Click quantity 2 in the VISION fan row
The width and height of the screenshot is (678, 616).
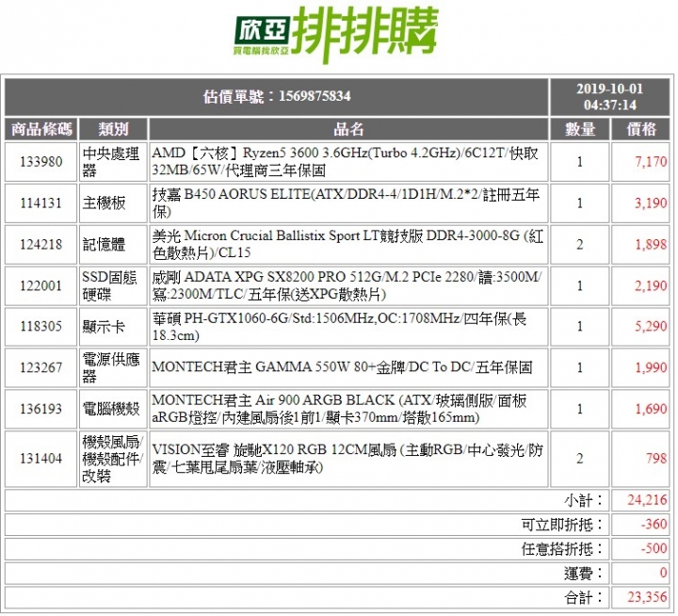[580, 459]
